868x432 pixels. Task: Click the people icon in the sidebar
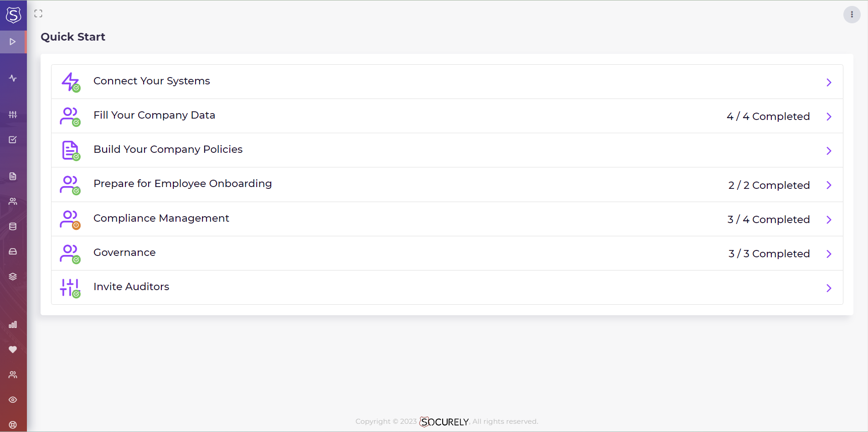[13, 201]
